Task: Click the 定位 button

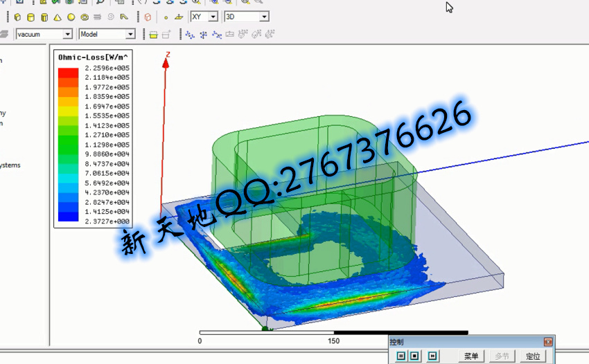Action: click(x=533, y=356)
